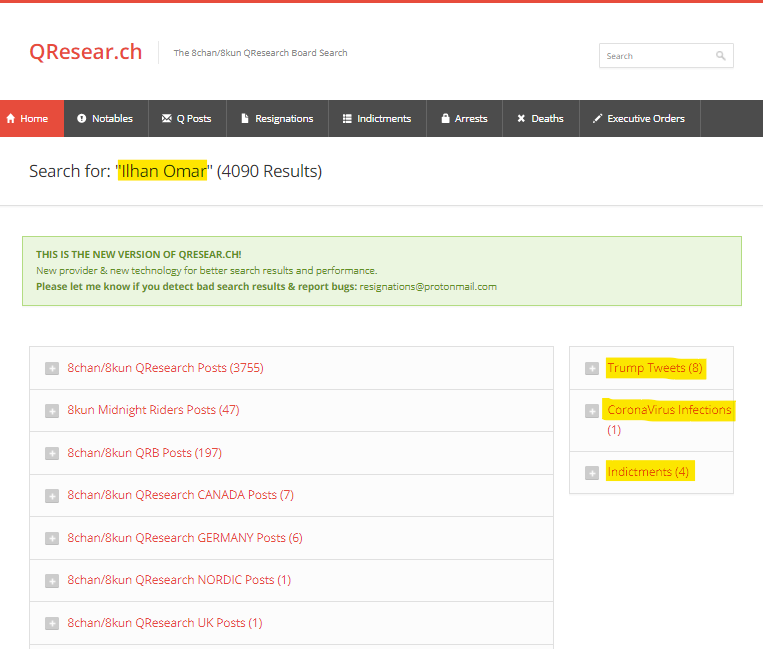Open the Home menu item

point(32,118)
